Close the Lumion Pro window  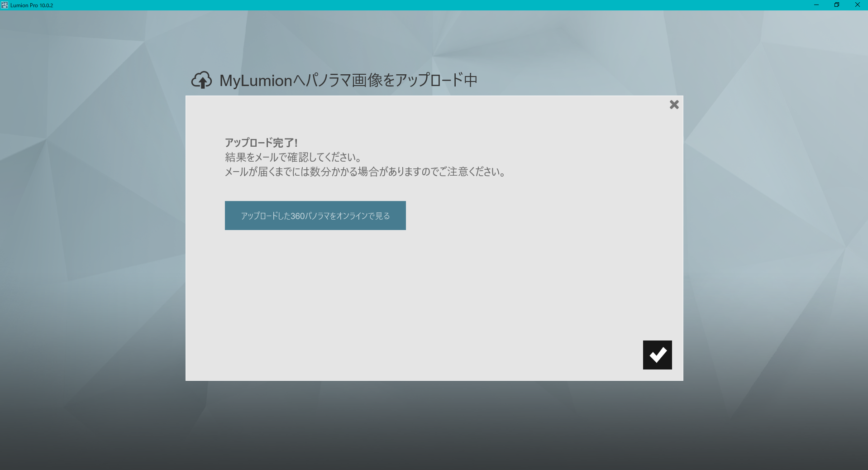[x=857, y=5]
